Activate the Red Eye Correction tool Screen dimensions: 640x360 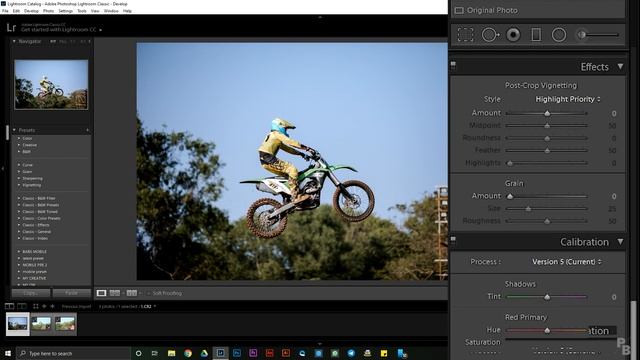(513, 35)
